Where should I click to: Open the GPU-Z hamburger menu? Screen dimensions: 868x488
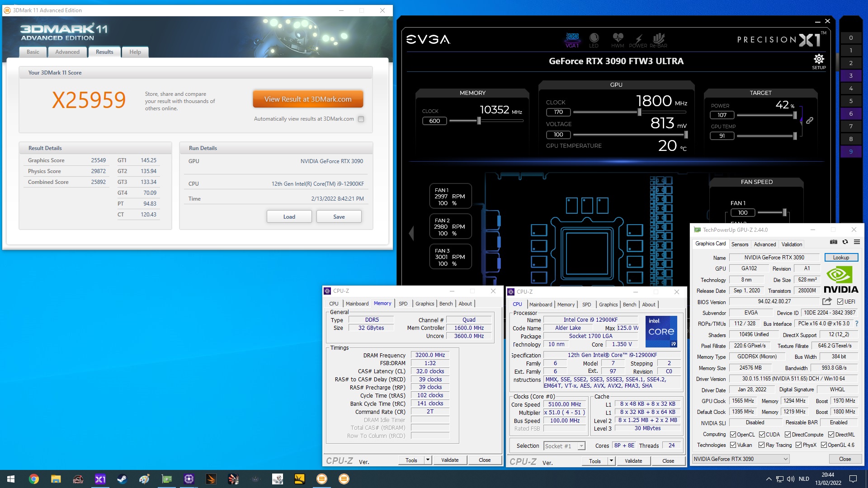pyautogui.click(x=856, y=242)
